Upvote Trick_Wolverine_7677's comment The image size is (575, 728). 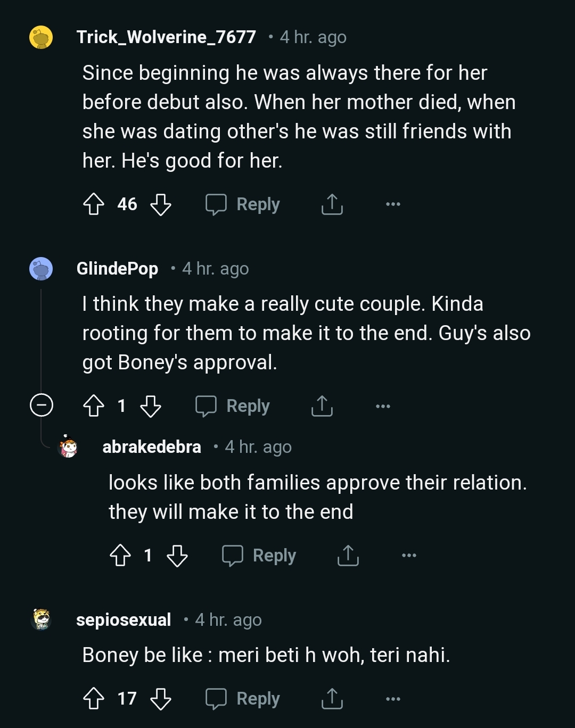point(94,204)
